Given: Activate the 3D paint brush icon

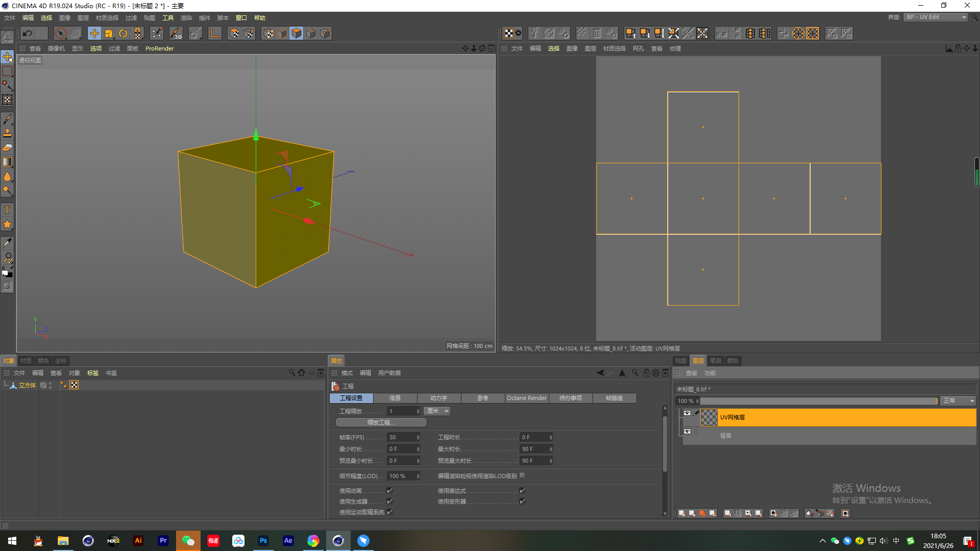Looking at the screenshot, I should tap(176, 34).
